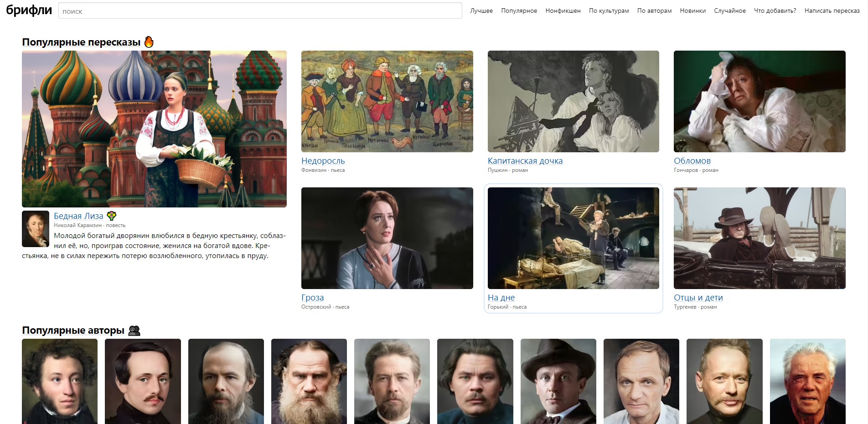
Task: Open the Недоросль cover image
Action: pyautogui.click(x=387, y=101)
